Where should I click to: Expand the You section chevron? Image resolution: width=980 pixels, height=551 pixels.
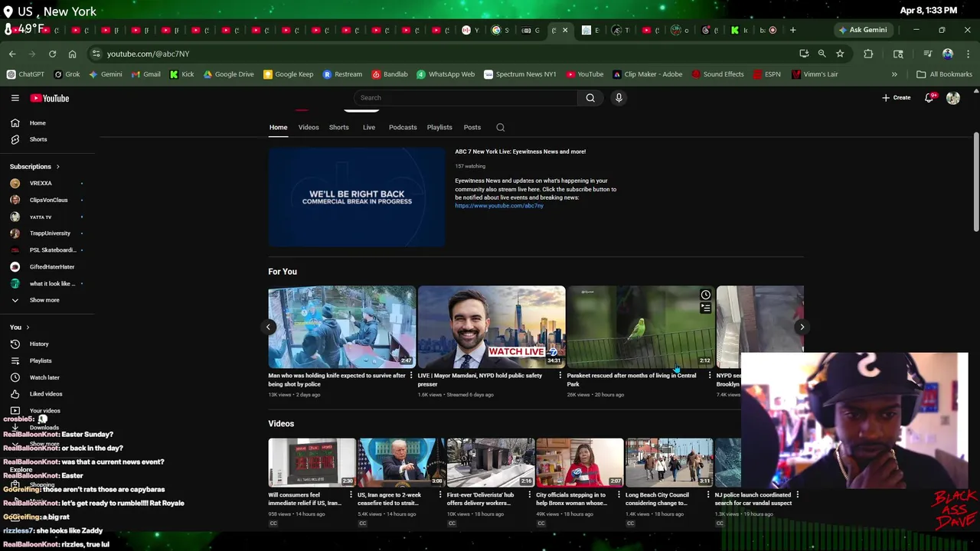(x=28, y=328)
